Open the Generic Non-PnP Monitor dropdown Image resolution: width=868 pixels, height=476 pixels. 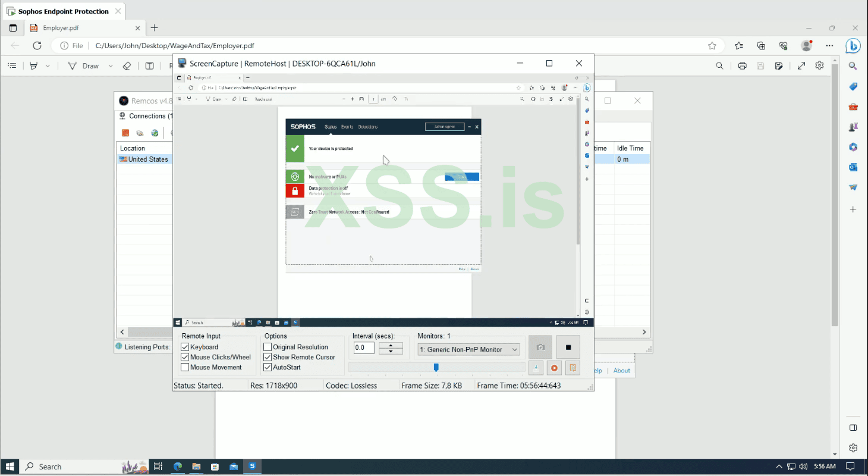pyautogui.click(x=468, y=349)
